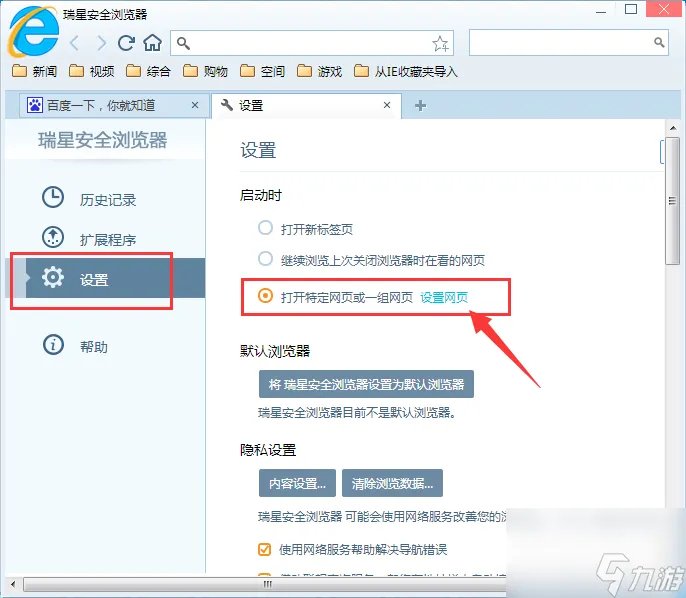The image size is (686, 598).
Task: Click the back navigation arrow
Action: click(76, 43)
